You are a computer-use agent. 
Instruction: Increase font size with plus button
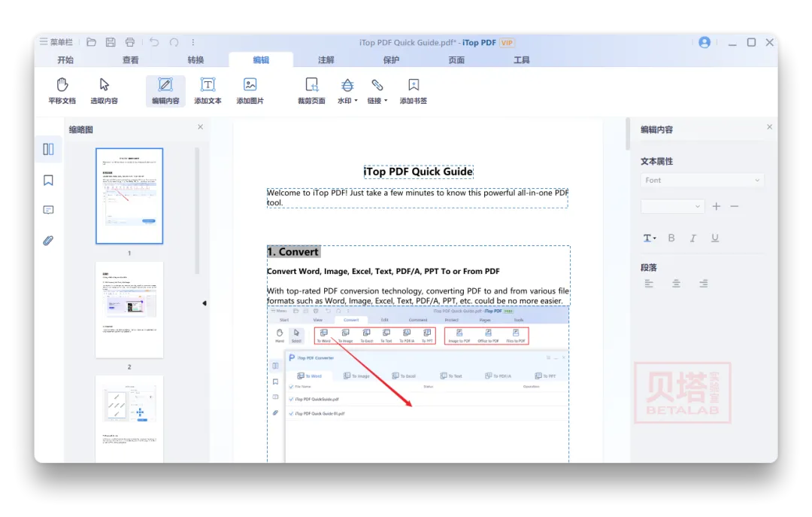tap(717, 206)
